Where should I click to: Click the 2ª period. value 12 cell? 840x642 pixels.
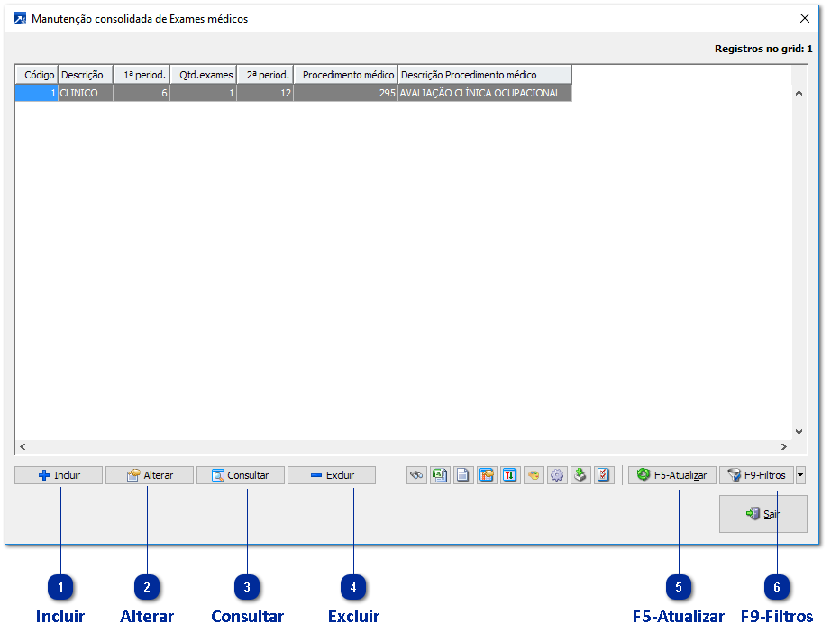point(265,93)
